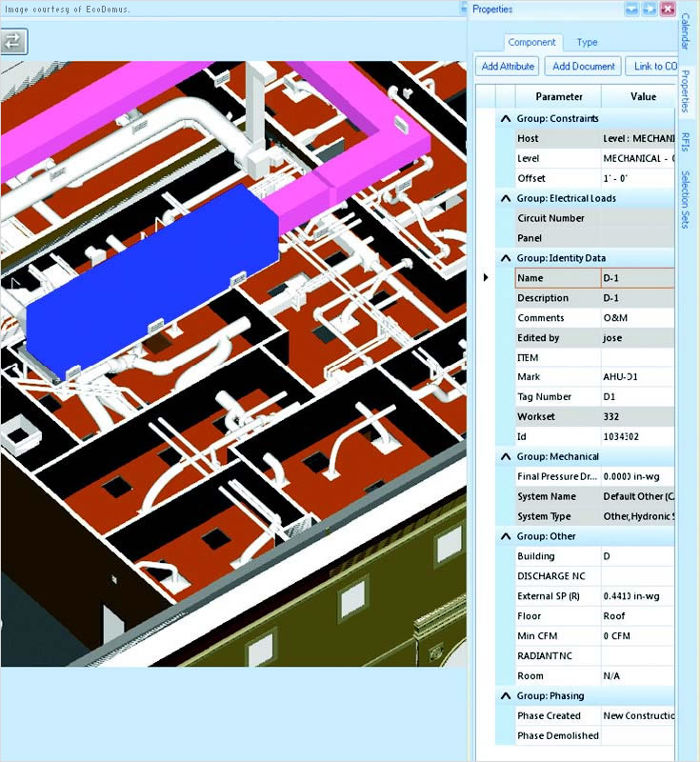700x762 pixels.
Task: Collapse the Constraints group
Action: coord(506,119)
